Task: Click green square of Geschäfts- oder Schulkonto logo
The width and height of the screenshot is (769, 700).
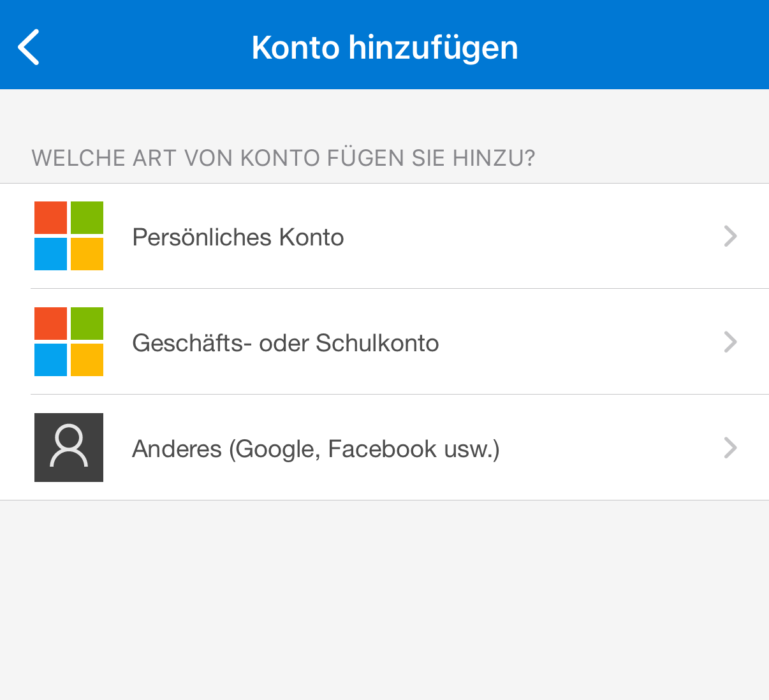Action: coord(87,324)
